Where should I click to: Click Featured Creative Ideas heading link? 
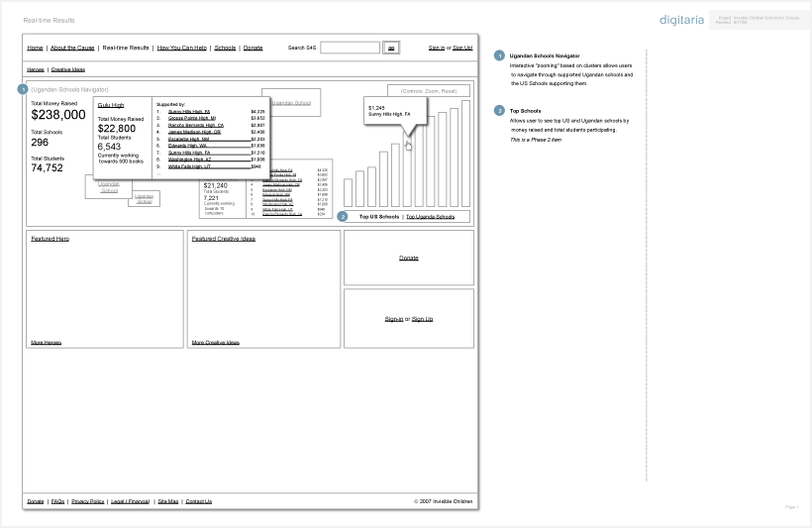[x=224, y=239]
